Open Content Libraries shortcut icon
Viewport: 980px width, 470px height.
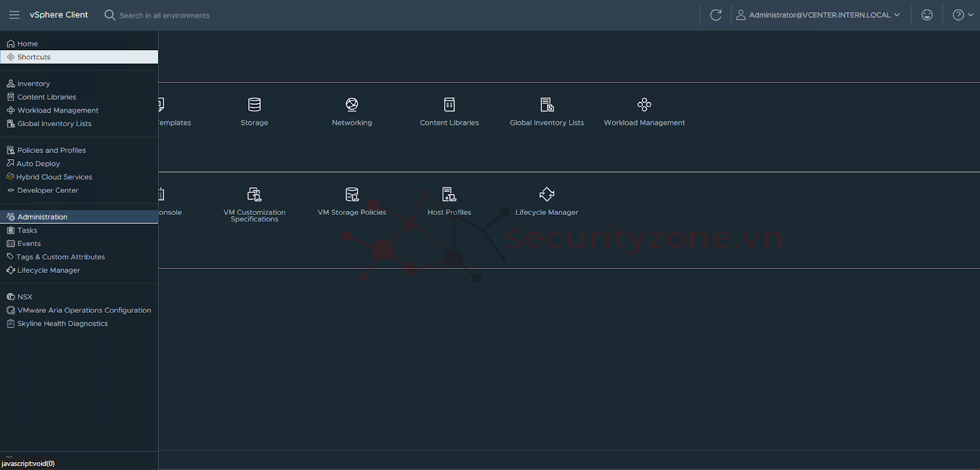pyautogui.click(x=449, y=105)
